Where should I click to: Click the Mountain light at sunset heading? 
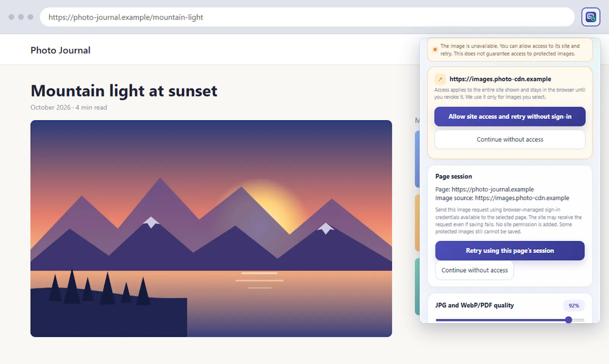pyautogui.click(x=124, y=91)
